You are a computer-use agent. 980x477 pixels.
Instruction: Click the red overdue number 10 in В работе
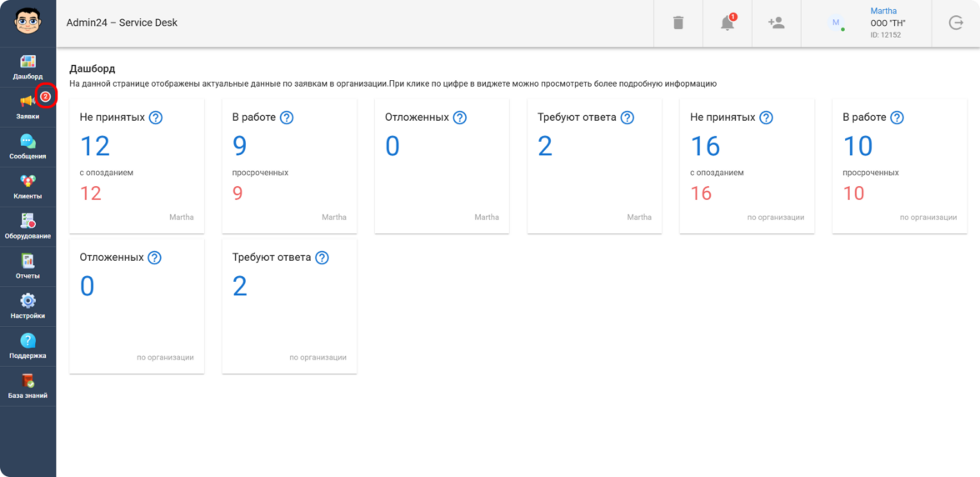point(853,193)
